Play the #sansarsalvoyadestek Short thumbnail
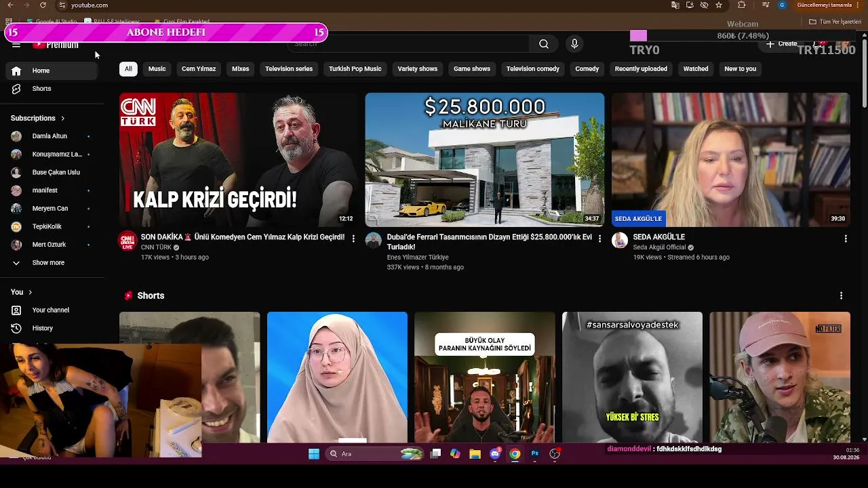Image resolution: width=868 pixels, height=488 pixels. point(632,377)
